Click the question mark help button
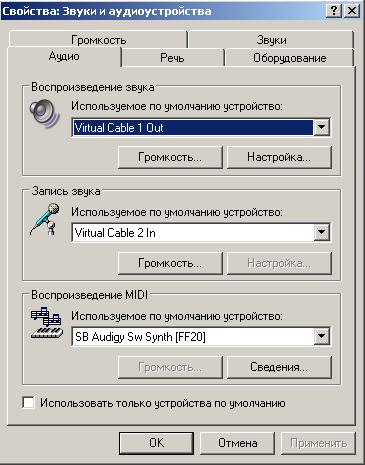Viewport: 365px width, 465px height. 334,11
